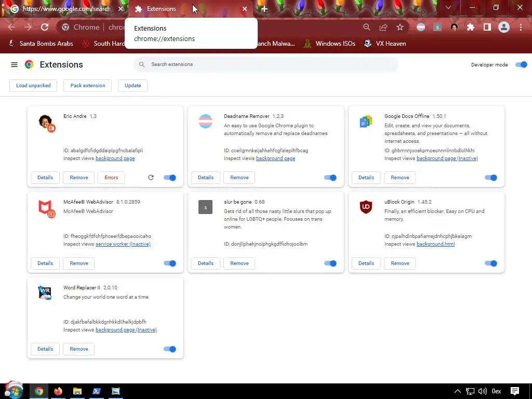Reload the current page

[x=45, y=27]
